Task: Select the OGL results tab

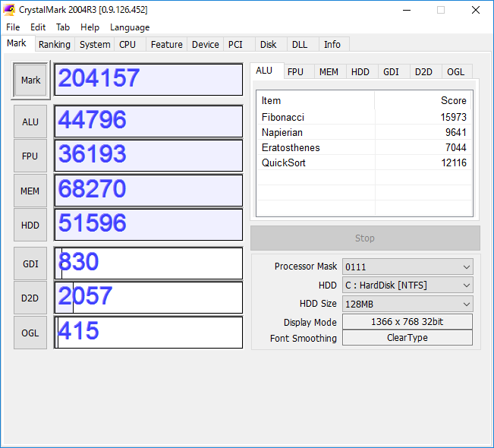Action: (455, 72)
